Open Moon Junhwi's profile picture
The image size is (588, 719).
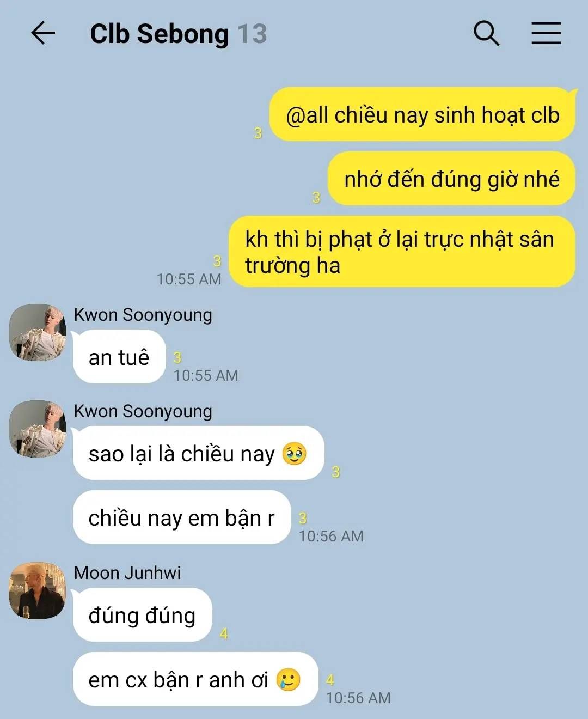(37, 590)
